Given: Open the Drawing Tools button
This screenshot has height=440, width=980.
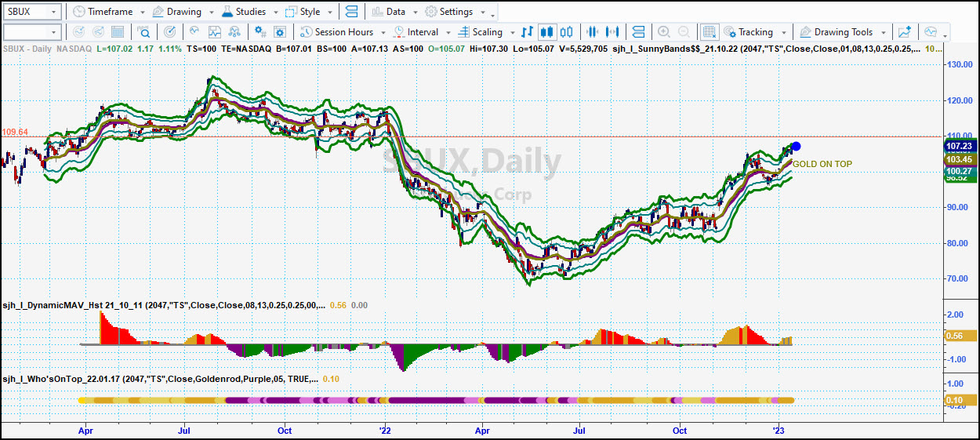Looking at the screenshot, I should tap(836, 32).
